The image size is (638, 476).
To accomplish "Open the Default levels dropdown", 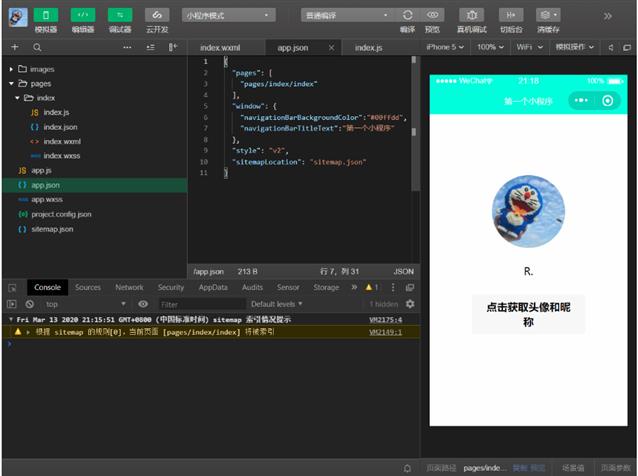I will pyautogui.click(x=277, y=304).
